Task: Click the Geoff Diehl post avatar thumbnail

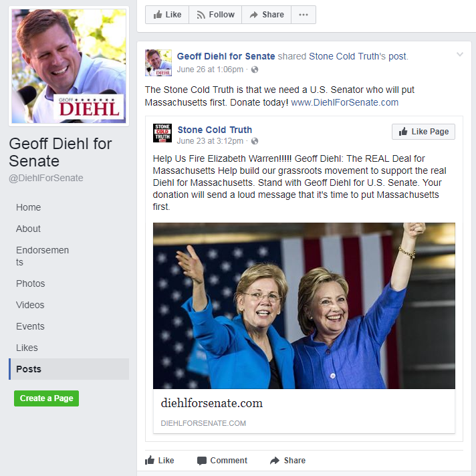Action: [x=158, y=63]
